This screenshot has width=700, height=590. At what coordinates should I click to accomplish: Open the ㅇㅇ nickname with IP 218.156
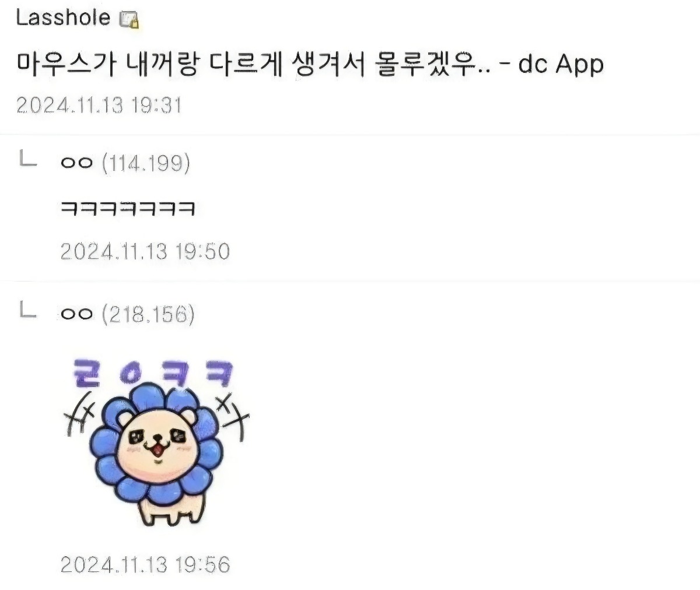click(76, 315)
